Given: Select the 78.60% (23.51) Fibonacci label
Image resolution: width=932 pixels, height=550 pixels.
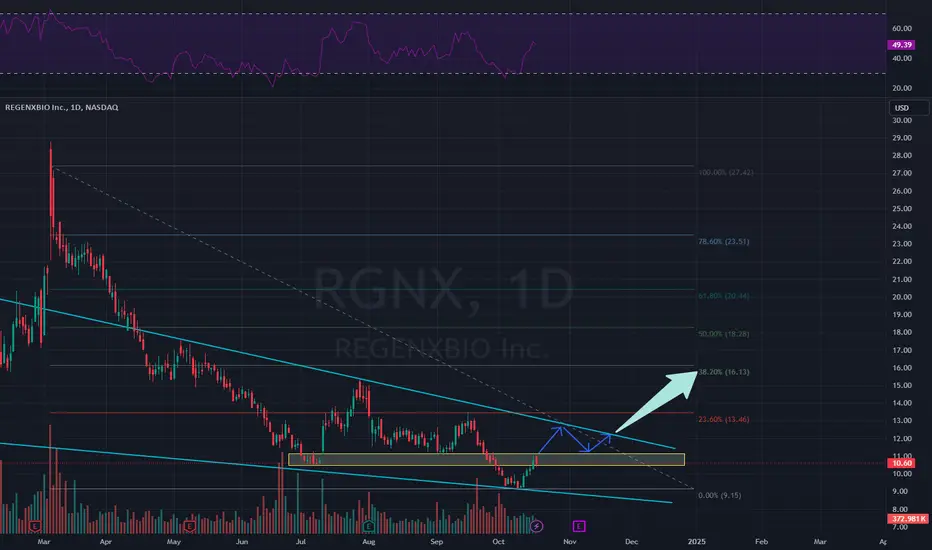Looking at the screenshot, I should 724,242.
